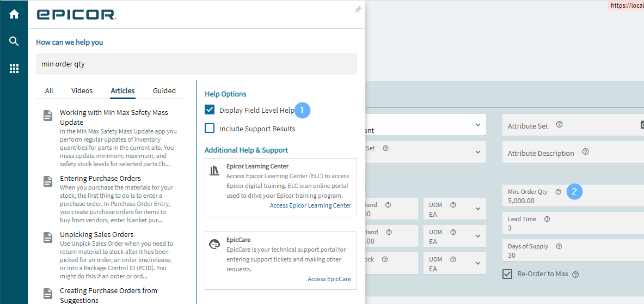Open Creating Purchase Orders from Suggestions article
Viewport: 644px width, 304px height.
[x=108, y=295]
